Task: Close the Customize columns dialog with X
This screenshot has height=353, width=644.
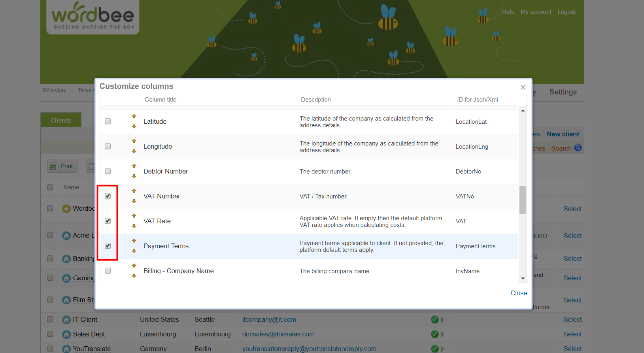Action: [523, 87]
